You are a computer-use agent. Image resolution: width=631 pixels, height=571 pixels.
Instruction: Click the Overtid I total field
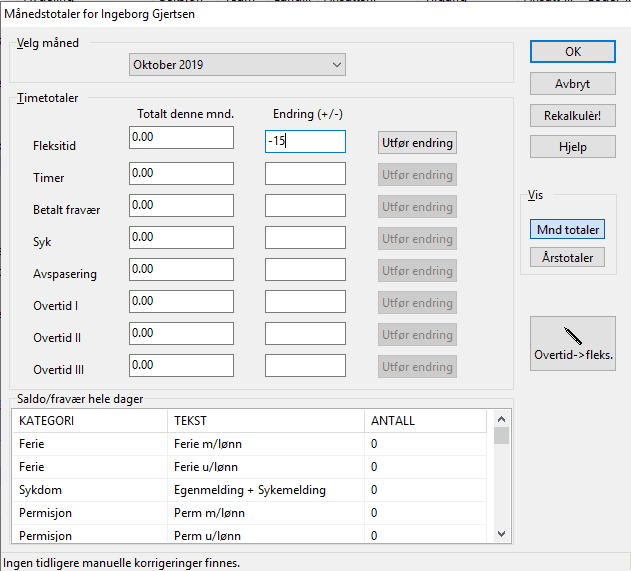pos(181,302)
